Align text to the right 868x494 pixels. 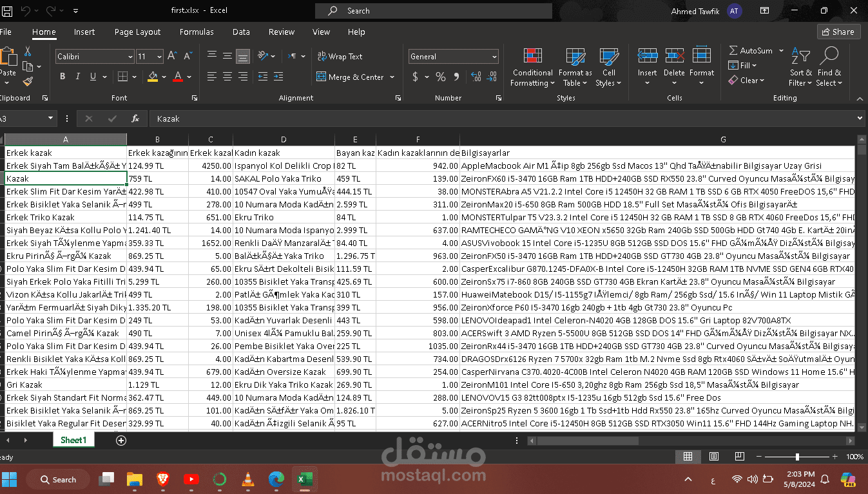243,77
